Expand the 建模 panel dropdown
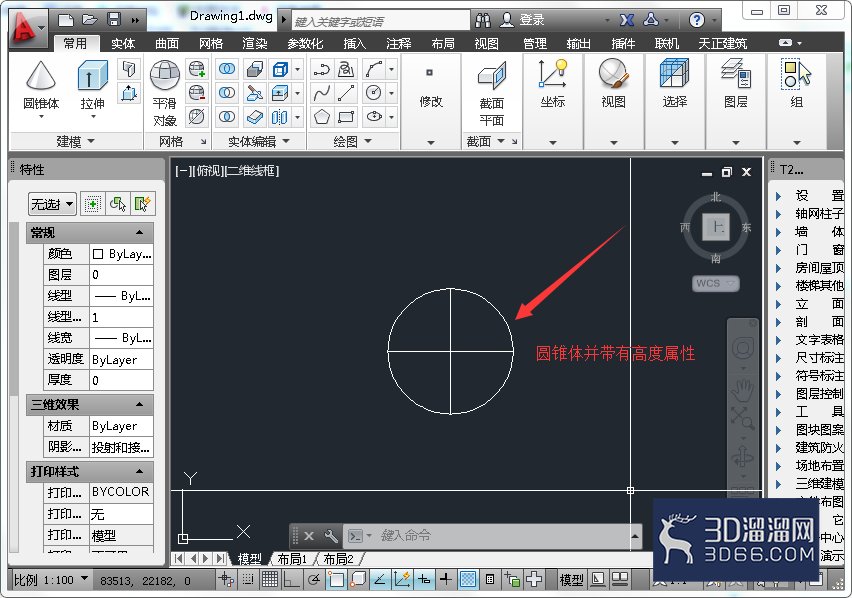The image size is (852, 598). coord(76,141)
